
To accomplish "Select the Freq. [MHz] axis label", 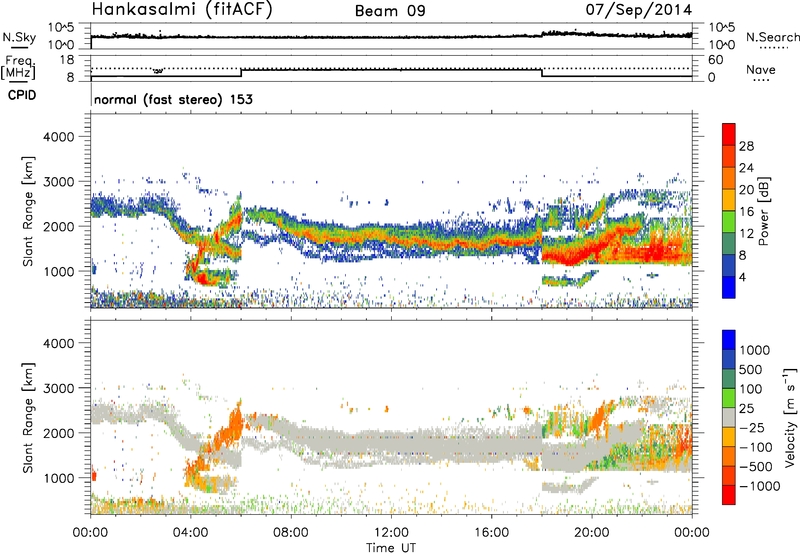I will [x=19, y=67].
